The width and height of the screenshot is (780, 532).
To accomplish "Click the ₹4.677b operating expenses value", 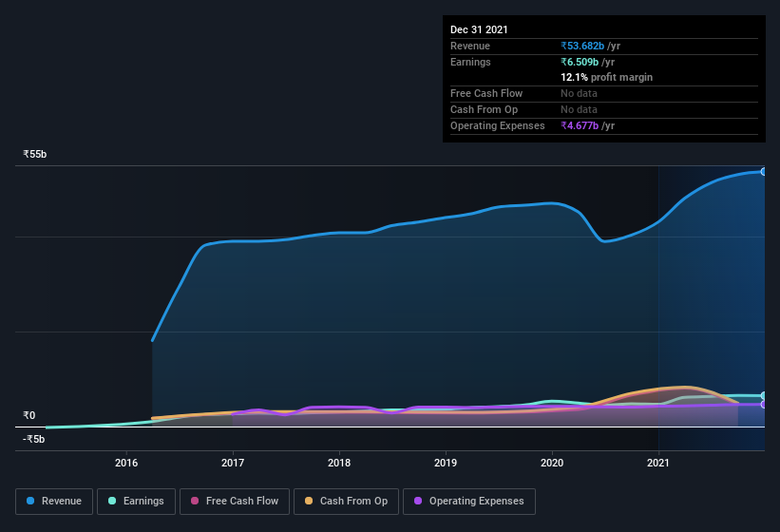I will (x=580, y=125).
